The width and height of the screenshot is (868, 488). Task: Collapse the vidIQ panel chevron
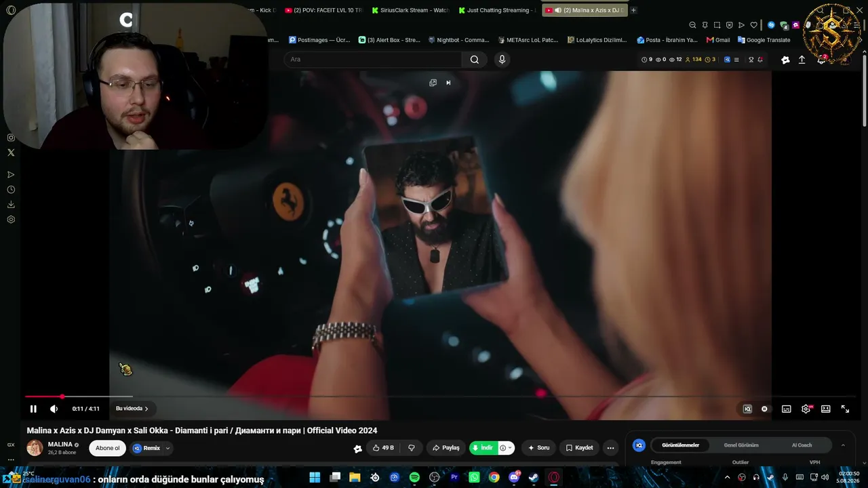(843, 445)
